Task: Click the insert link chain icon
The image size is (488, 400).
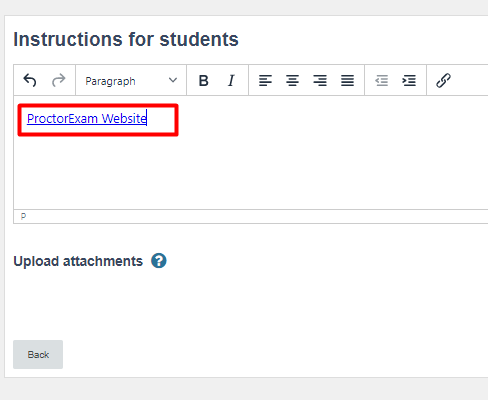Action: click(x=443, y=80)
